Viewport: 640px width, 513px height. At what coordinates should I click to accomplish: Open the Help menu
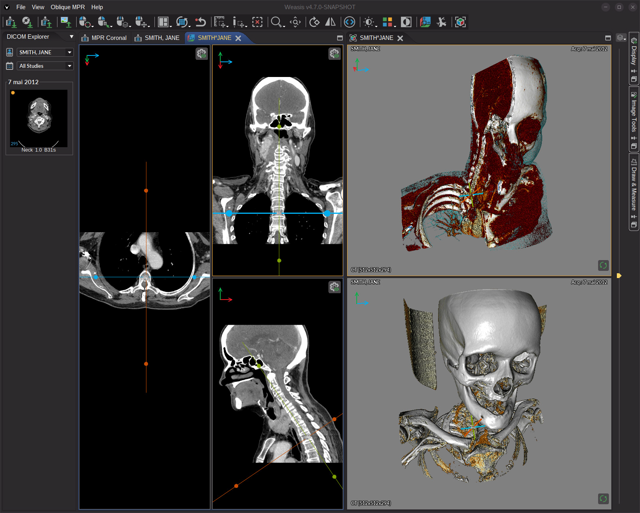(x=97, y=7)
